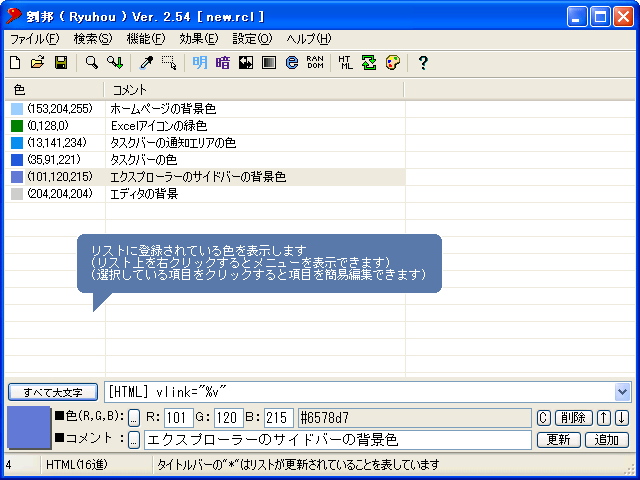
Task: Open the ファイル(F) menu
Action: coord(35,39)
